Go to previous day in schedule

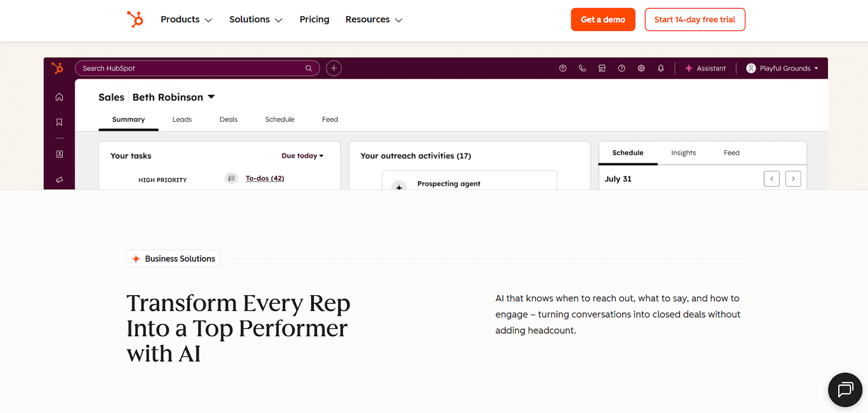771,179
